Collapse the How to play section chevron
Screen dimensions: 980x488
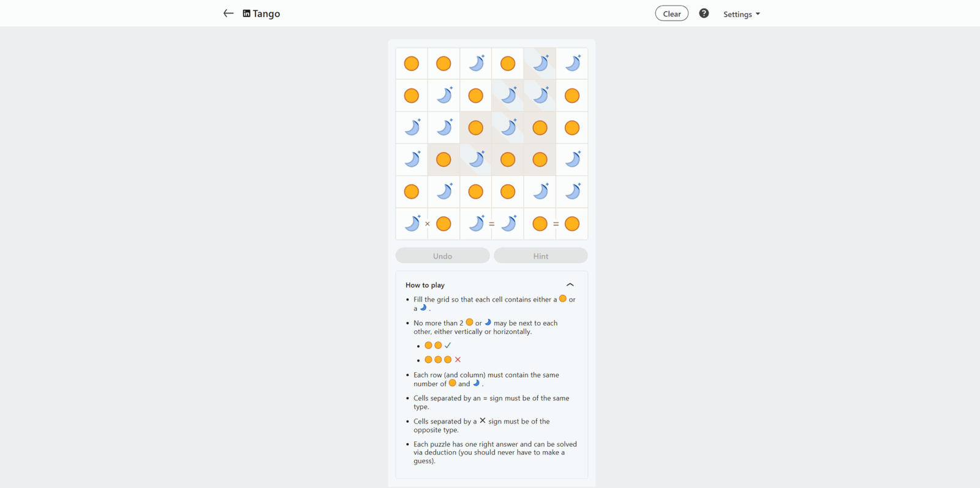click(x=570, y=285)
